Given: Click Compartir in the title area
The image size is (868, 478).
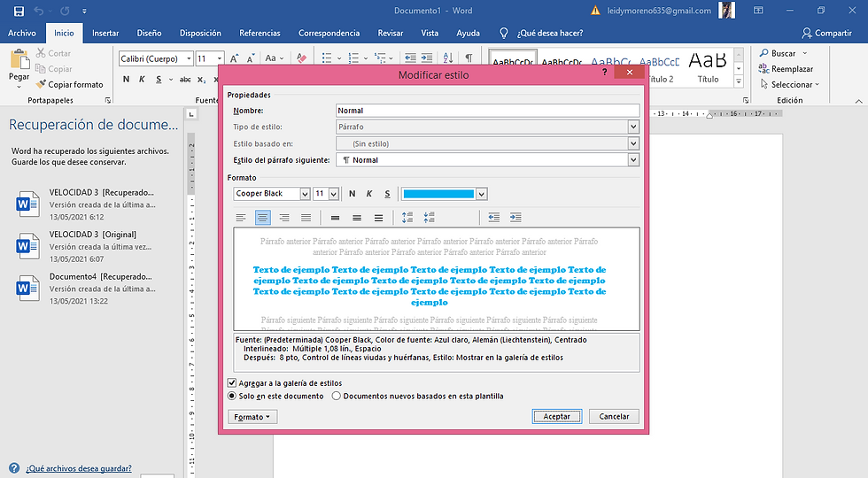Looking at the screenshot, I should point(826,34).
